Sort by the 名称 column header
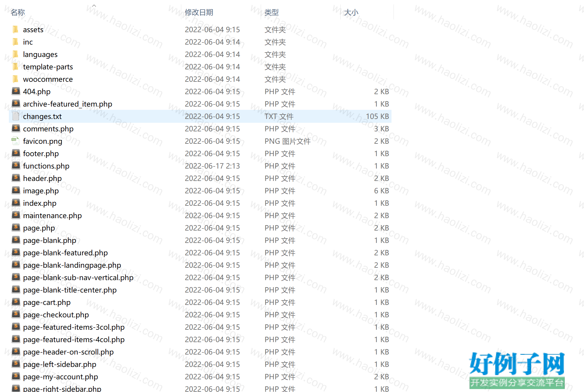The height and width of the screenshot is (392, 584). tap(18, 12)
